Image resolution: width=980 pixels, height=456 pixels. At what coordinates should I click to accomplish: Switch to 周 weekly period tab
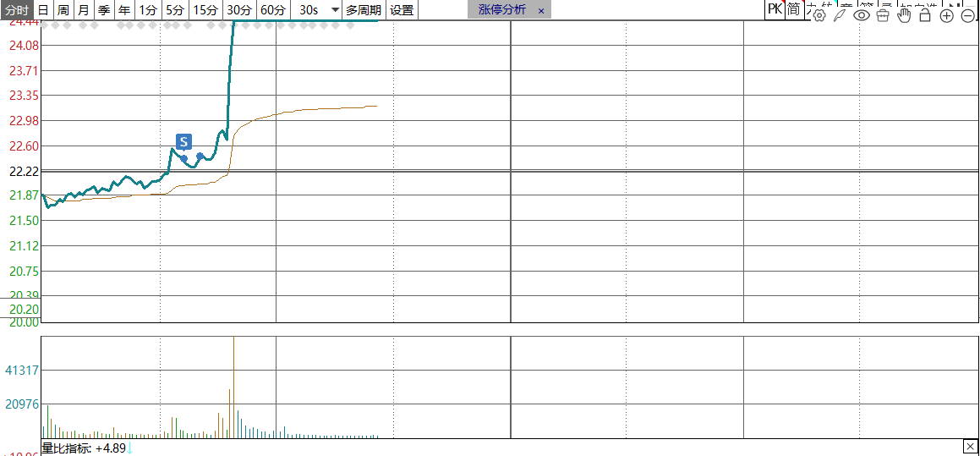pos(63,10)
